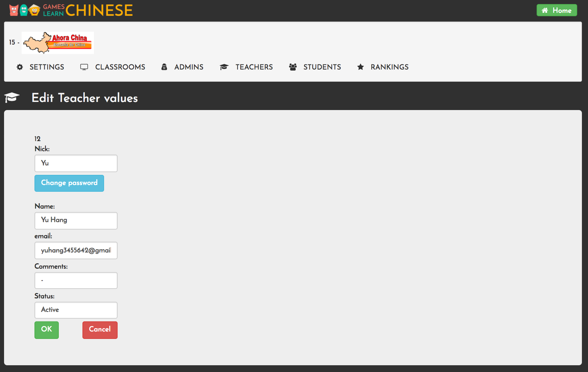This screenshot has height=372, width=588.
Task: Confirm edits with the green OK button
Action: point(47,329)
